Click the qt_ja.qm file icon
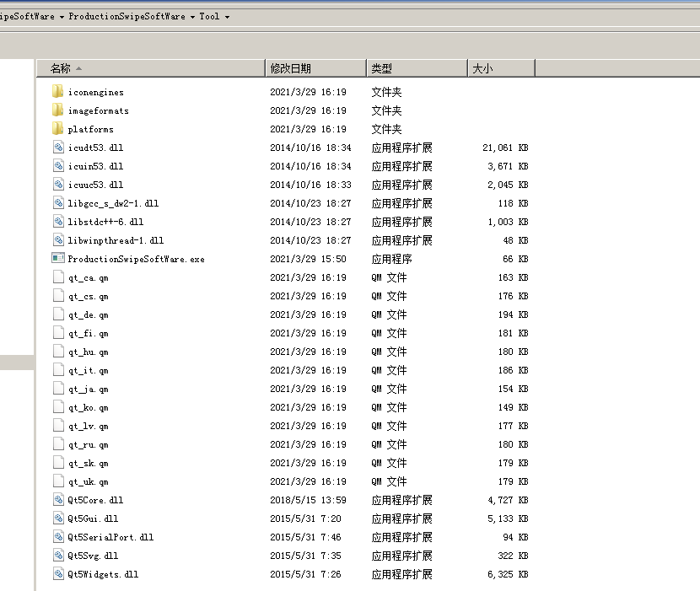The width and height of the screenshot is (700, 591). click(x=58, y=389)
